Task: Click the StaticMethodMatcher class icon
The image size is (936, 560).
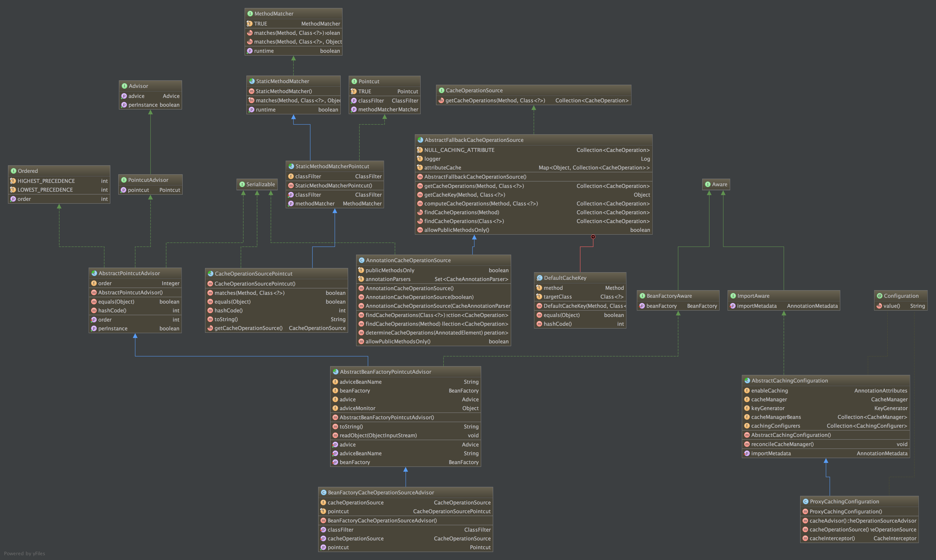Action: (x=252, y=81)
